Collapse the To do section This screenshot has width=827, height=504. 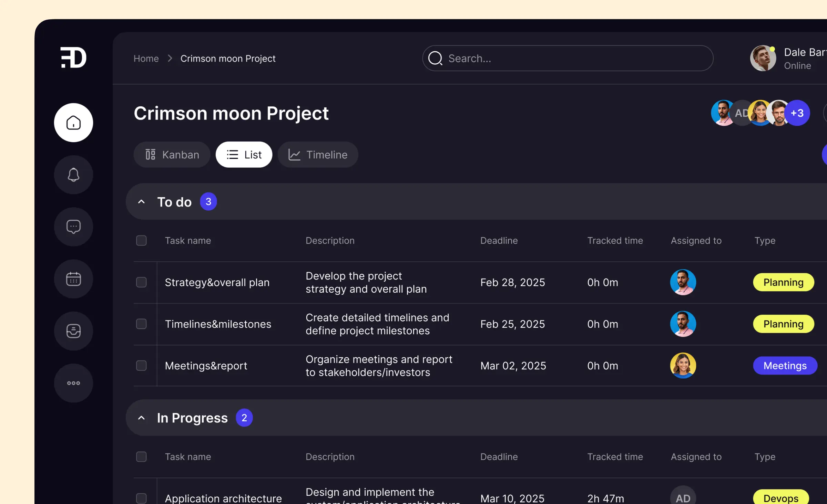(141, 201)
